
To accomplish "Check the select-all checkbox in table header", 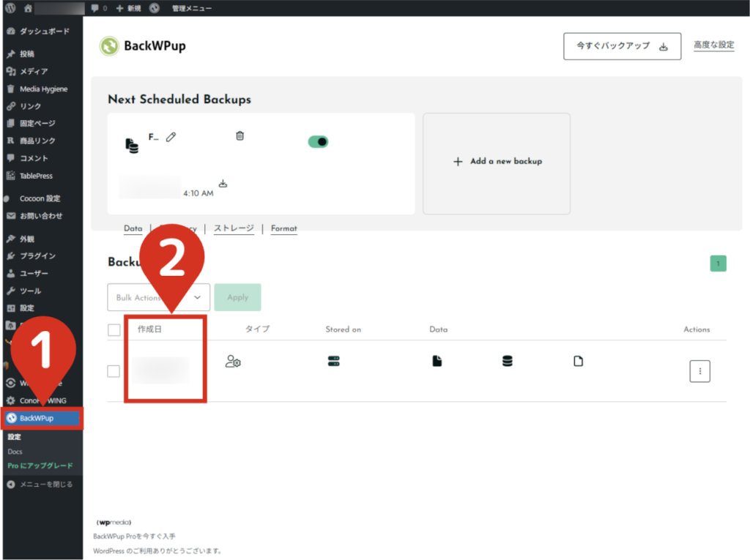I will pos(114,330).
